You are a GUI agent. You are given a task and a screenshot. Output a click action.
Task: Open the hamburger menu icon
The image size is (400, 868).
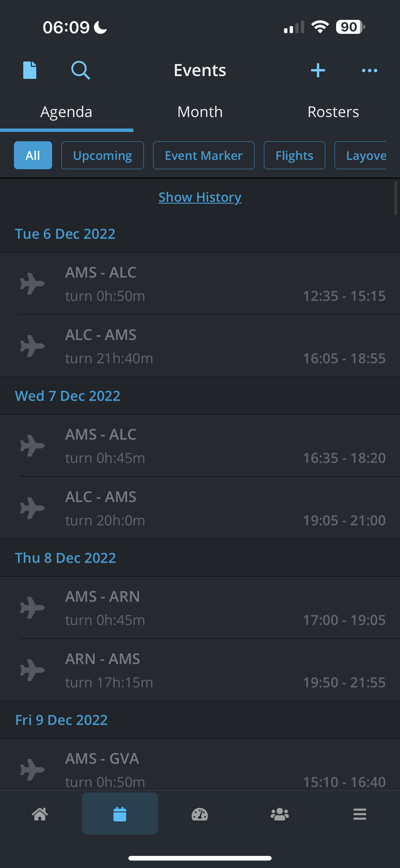coord(360,814)
